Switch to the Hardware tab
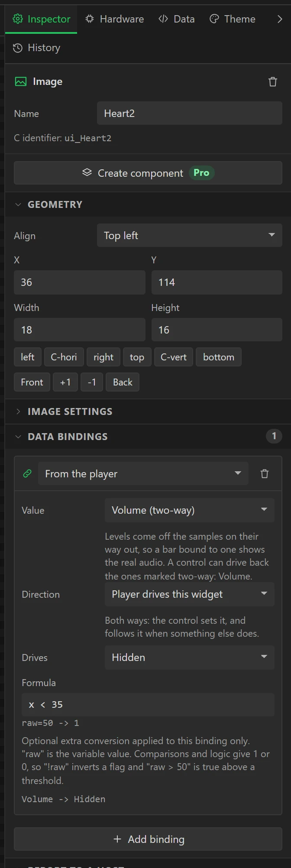This screenshot has height=868, width=291. (115, 19)
